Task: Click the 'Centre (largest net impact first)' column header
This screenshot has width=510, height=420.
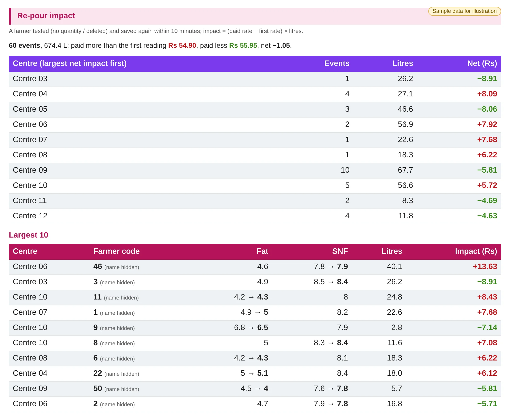Action: tap(70, 63)
